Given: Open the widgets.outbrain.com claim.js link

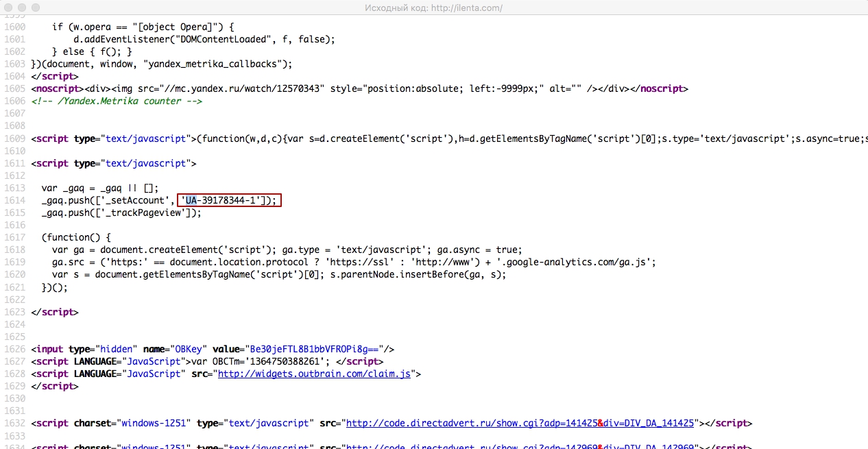Looking at the screenshot, I should 315,374.
